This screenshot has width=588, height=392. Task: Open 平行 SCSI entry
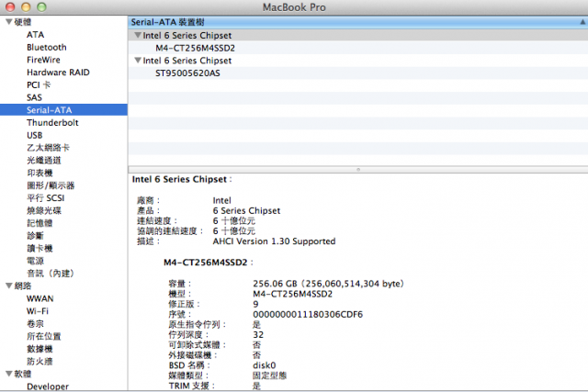click(45, 198)
